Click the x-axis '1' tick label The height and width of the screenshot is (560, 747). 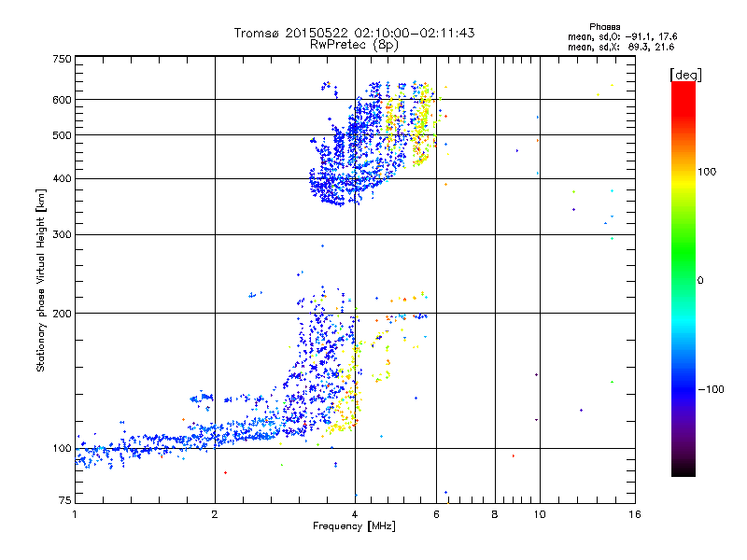(75, 514)
